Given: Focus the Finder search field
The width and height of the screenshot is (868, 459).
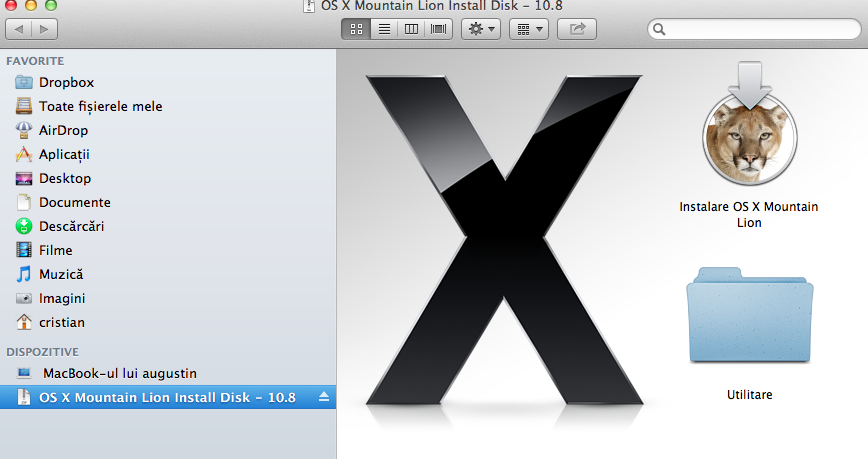Looking at the screenshot, I should (x=754, y=29).
